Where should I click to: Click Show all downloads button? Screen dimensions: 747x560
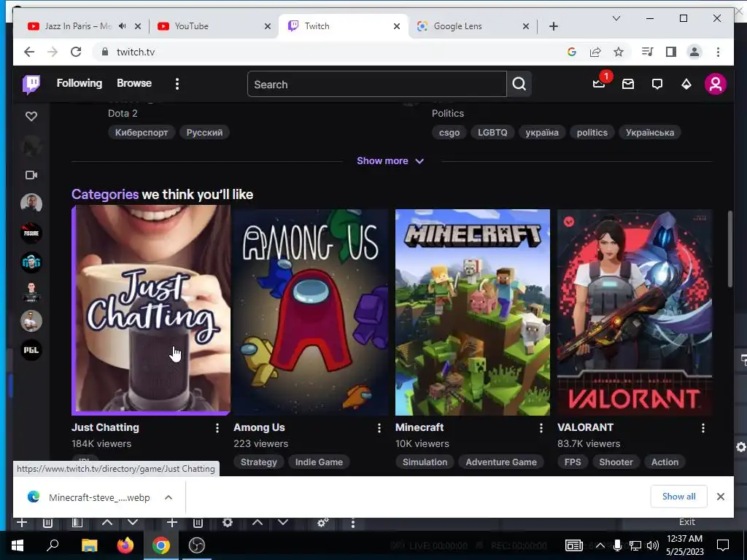click(x=679, y=497)
